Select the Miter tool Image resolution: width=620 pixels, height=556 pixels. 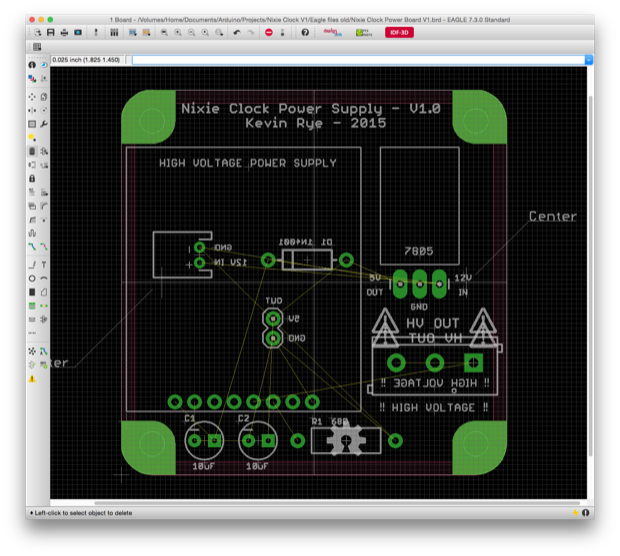pyautogui.click(x=44, y=206)
